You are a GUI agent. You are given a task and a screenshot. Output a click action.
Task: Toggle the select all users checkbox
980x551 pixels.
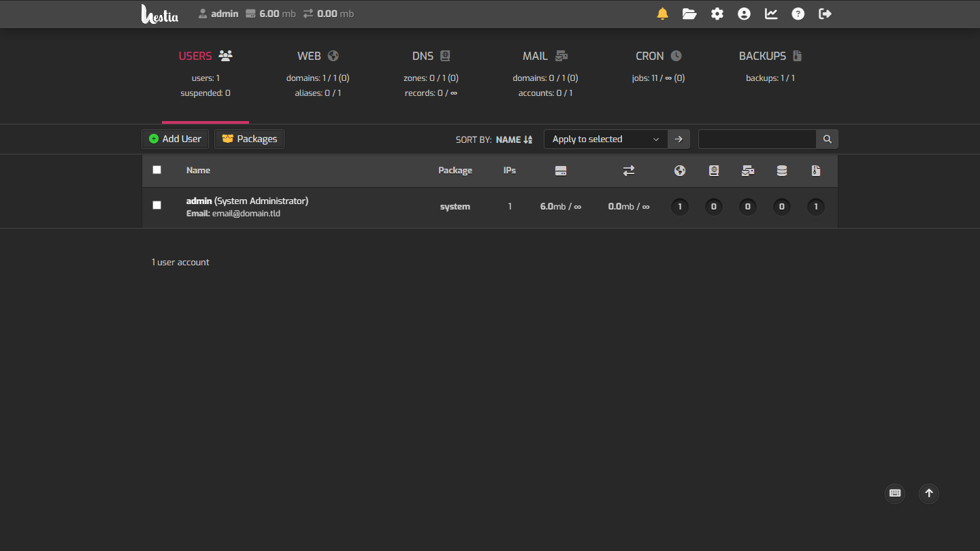tap(157, 170)
